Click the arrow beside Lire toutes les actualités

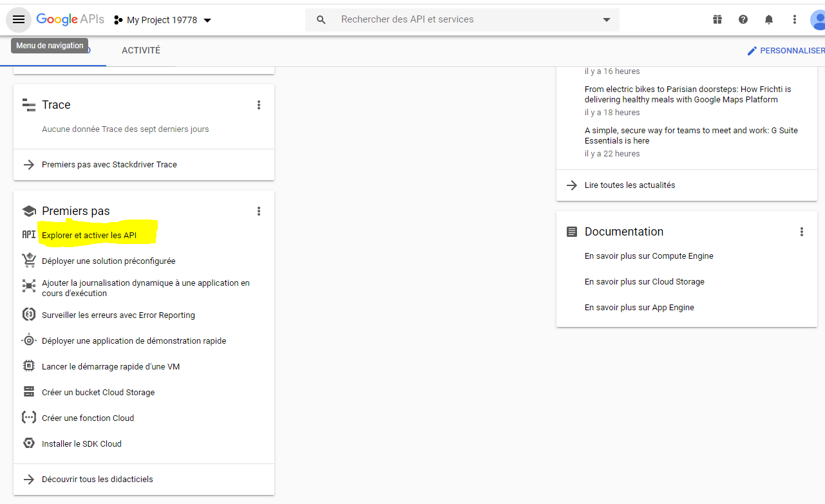(x=571, y=185)
